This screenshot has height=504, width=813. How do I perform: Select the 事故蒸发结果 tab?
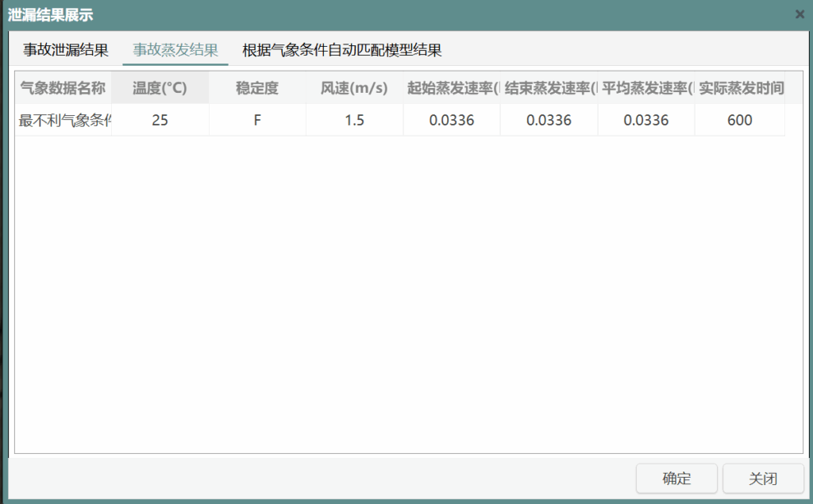tap(175, 50)
